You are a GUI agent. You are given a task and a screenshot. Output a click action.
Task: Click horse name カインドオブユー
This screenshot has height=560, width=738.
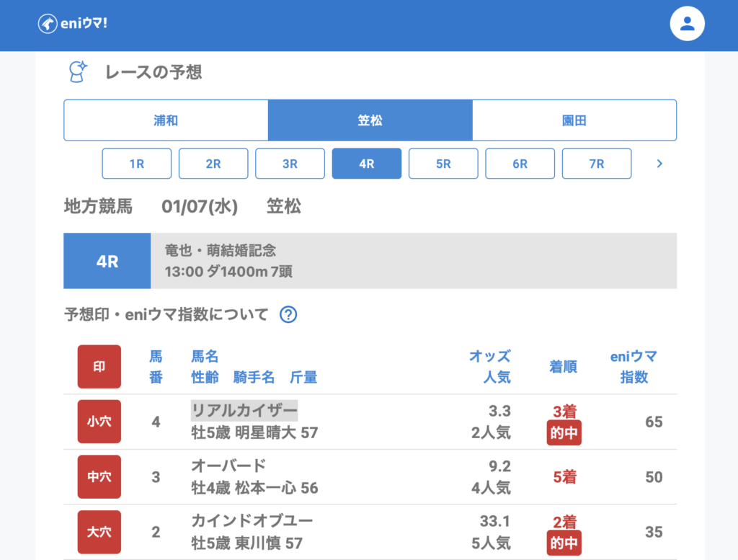click(252, 520)
